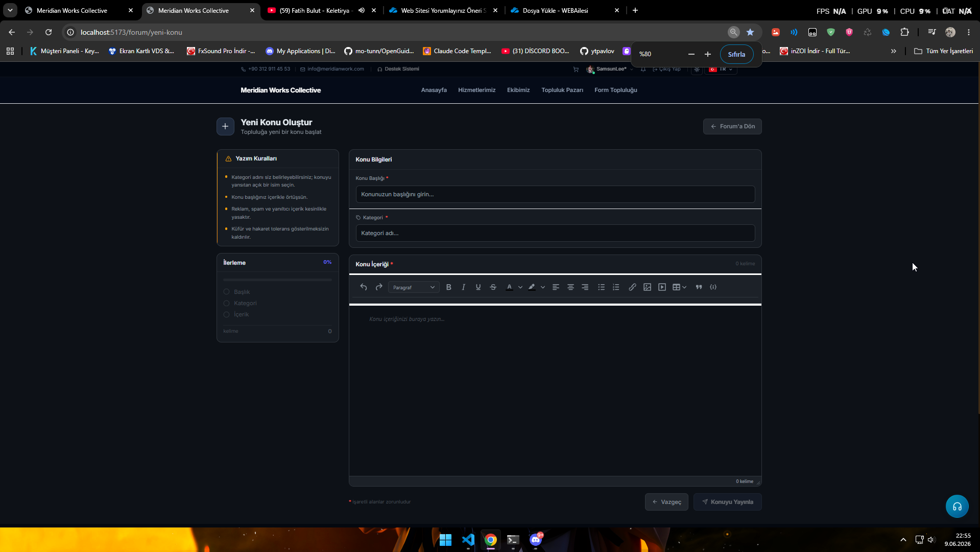Click the Vazgeç button
Viewport: 980px width, 552px height.
pos(666,502)
